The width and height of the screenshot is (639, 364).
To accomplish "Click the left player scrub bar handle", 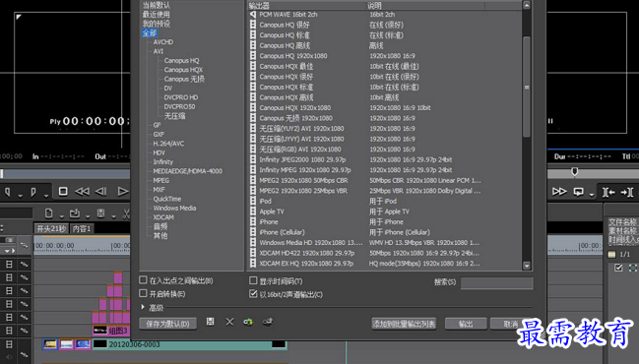I will click(2, 173).
